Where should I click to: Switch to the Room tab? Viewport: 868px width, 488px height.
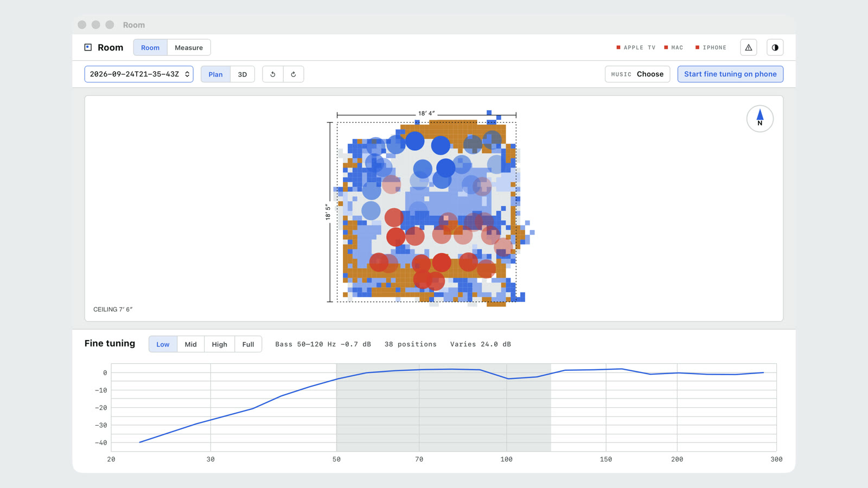click(150, 48)
